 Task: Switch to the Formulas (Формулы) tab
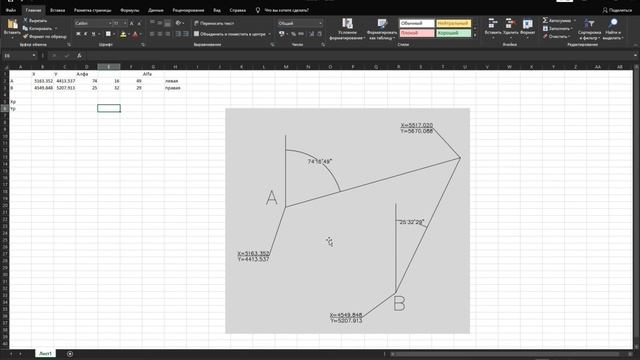[x=129, y=10]
